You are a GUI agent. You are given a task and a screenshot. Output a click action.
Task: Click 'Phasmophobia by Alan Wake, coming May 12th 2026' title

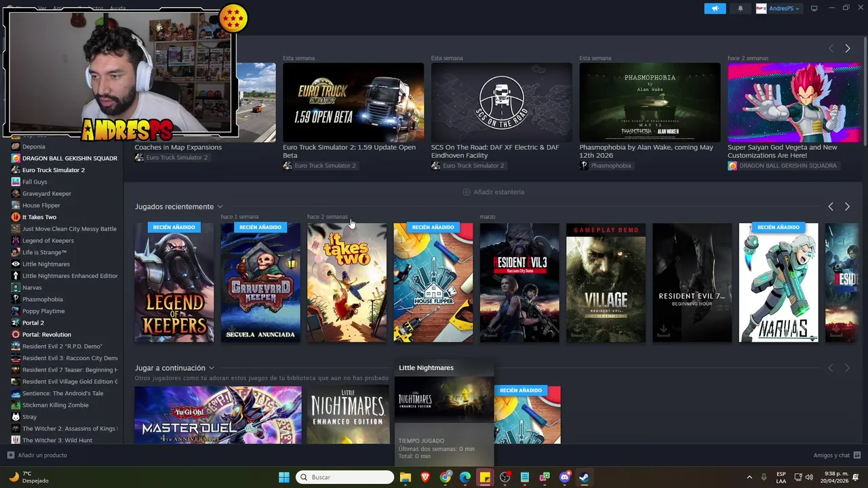tap(646, 151)
